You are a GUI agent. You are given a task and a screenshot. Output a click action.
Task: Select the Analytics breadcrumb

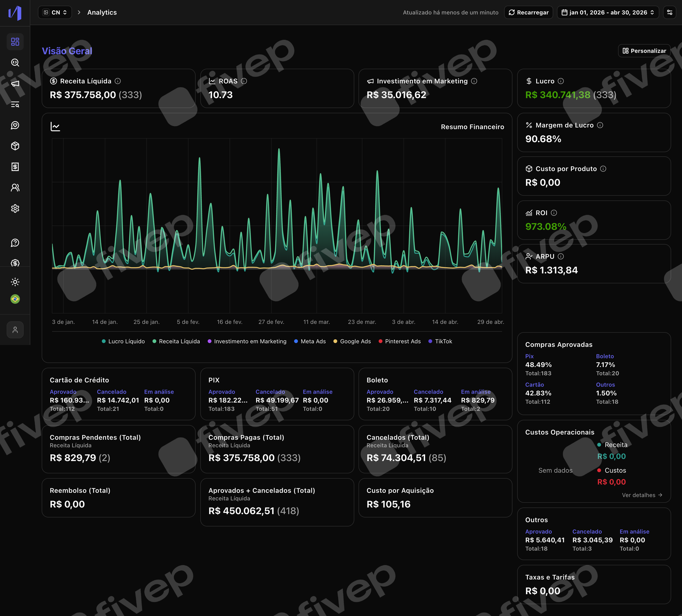pos(102,13)
